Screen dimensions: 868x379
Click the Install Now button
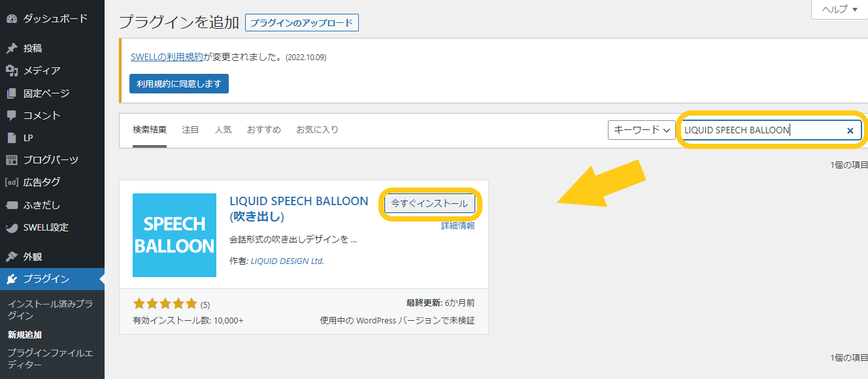pyautogui.click(x=429, y=203)
